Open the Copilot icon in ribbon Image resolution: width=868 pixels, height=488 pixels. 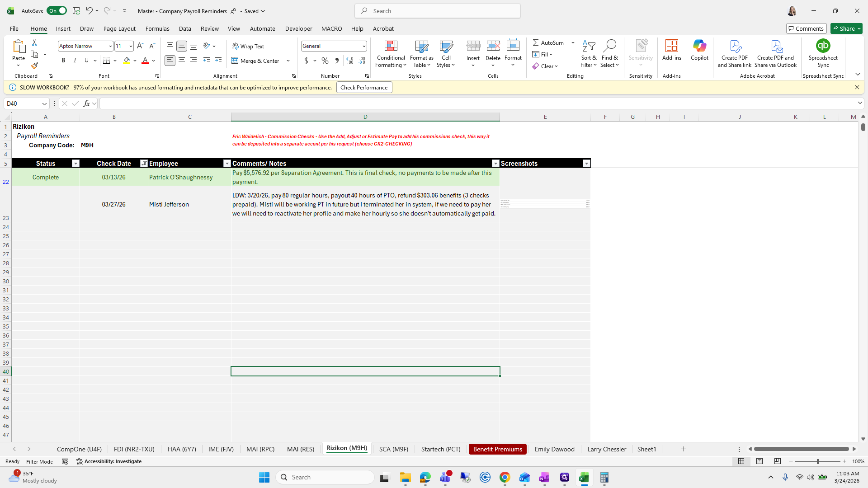699,46
